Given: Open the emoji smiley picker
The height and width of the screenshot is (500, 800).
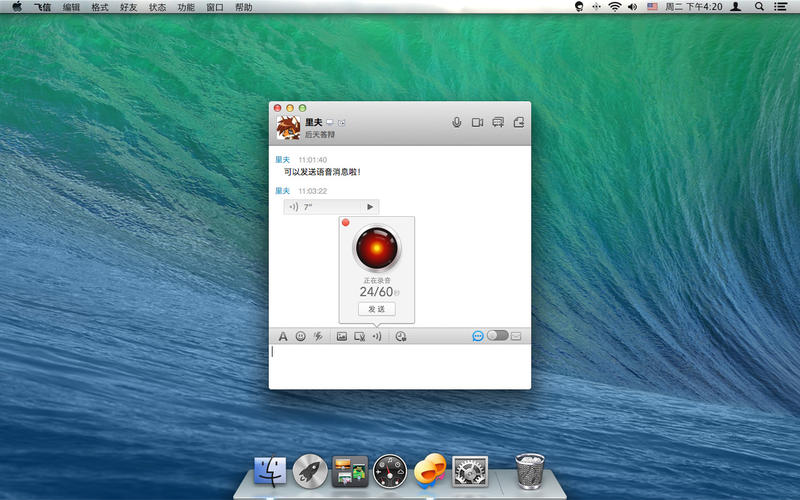Looking at the screenshot, I should tap(300, 337).
